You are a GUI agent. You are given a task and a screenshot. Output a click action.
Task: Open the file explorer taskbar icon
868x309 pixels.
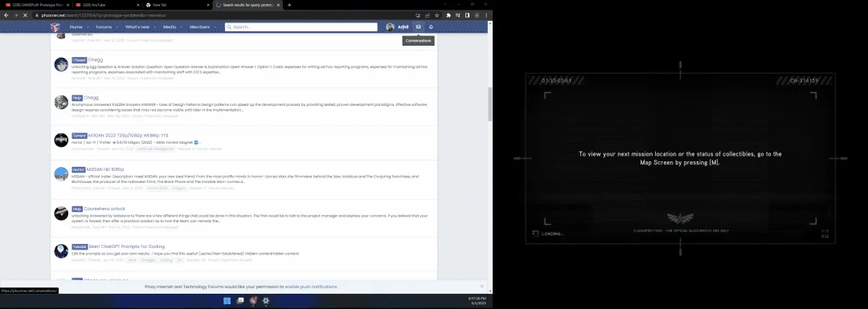pos(240,301)
